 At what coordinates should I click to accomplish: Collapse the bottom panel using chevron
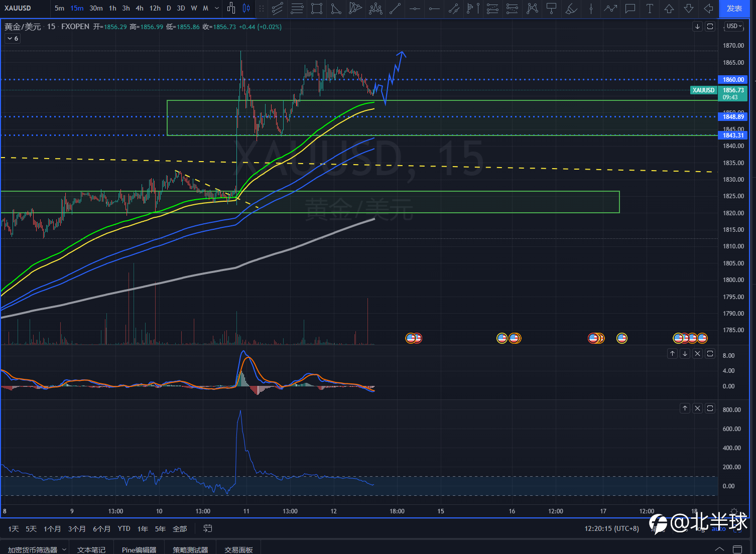pos(719,549)
